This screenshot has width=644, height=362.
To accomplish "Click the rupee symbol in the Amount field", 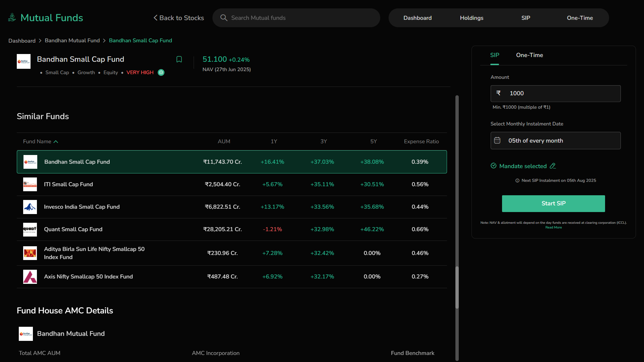I will 499,93.
